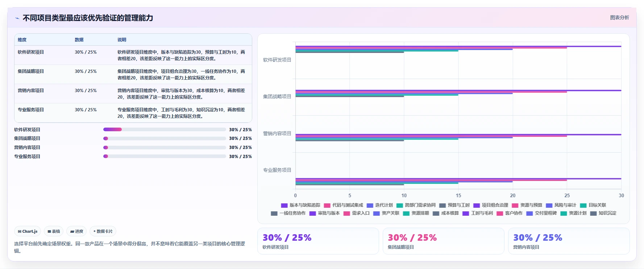Viewport: 644px width, 269px height.
Task: Click the 专业服务项目 progress bar
Action: [165, 156]
